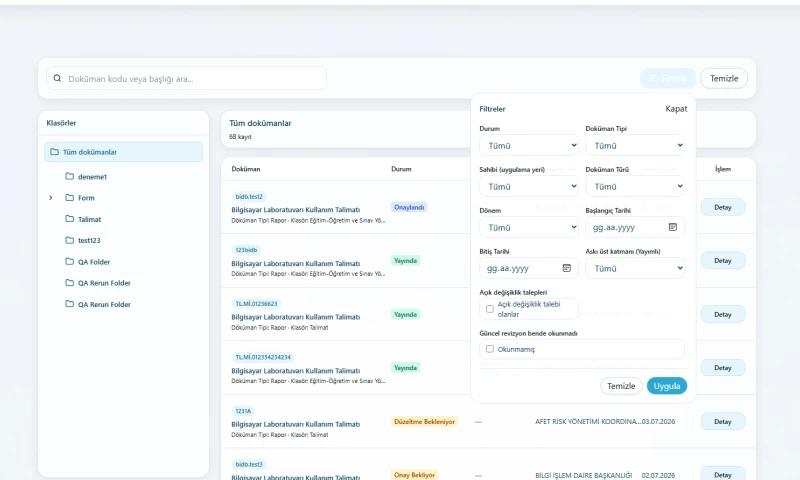Screen dimensions: 800x480
Task: Focus the document search field
Action: pyautogui.click(x=186, y=79)
